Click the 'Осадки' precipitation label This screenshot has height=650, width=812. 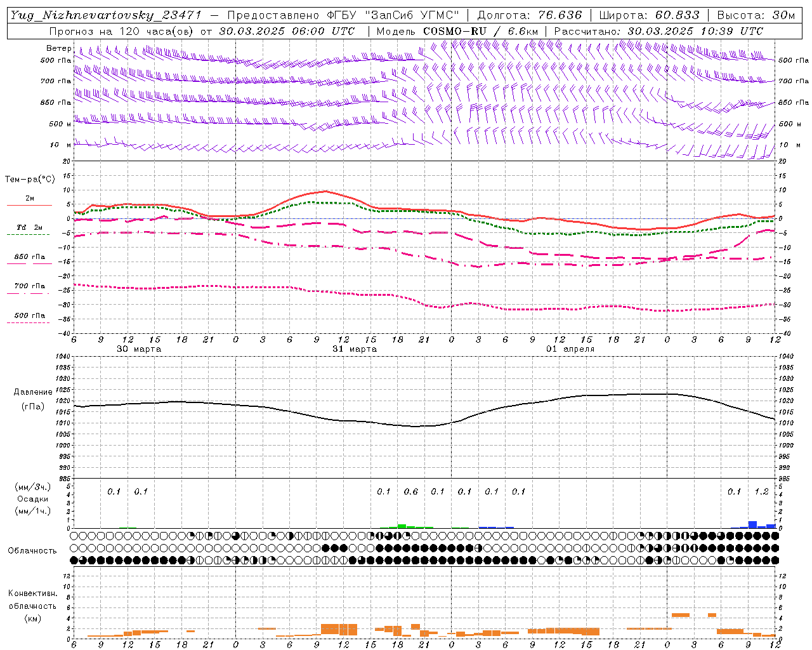(x=33, y=499)
